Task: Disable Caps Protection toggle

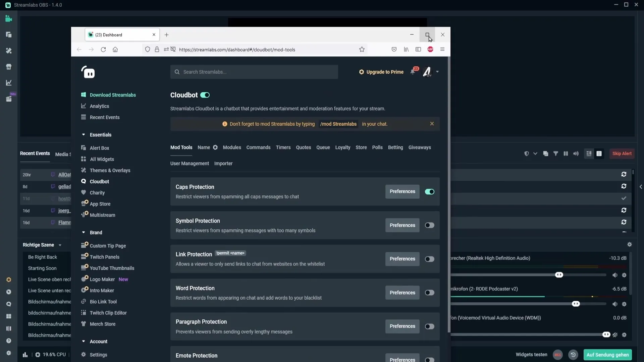Action: [430, 192]
